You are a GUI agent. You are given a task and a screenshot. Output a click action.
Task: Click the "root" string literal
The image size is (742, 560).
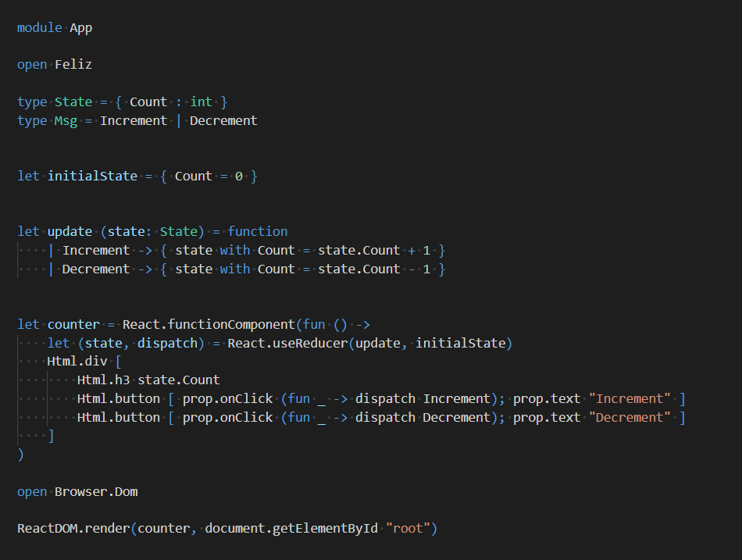point(408,528)
